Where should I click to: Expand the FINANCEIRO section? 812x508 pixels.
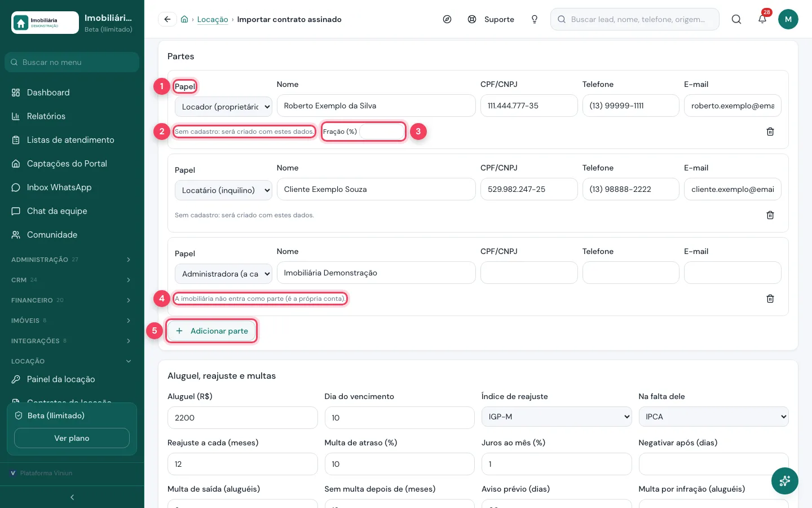coord(72,300)
